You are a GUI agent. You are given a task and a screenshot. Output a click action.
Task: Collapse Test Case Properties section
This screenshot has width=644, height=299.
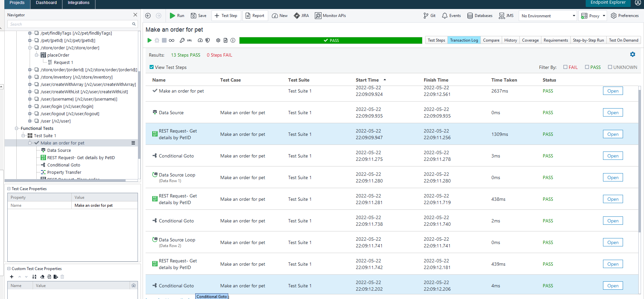click(x=9, y=188)
